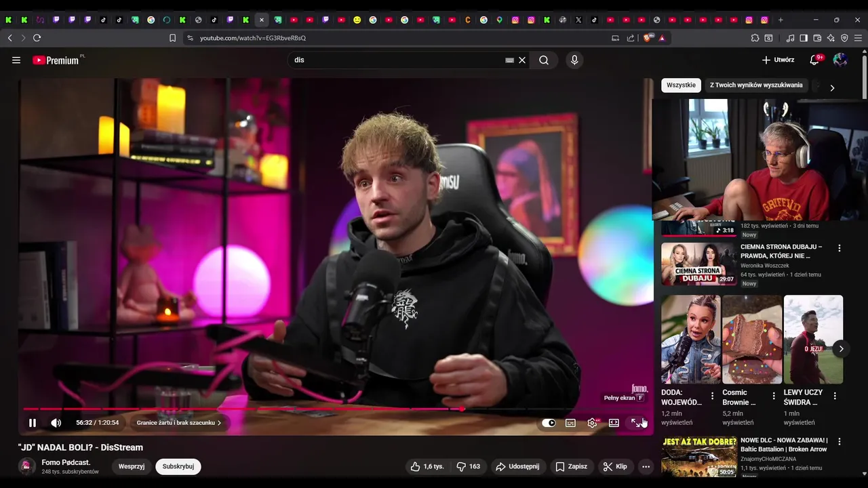Pause the video
Viewport: 868px width, 488px height.
(32, 423)
